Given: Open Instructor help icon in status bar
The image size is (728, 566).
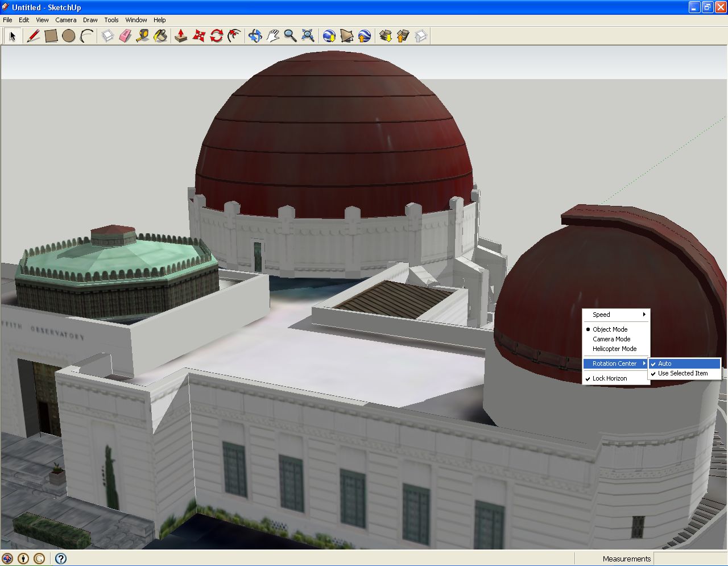Looking at the screenshot, I should 61,559.
